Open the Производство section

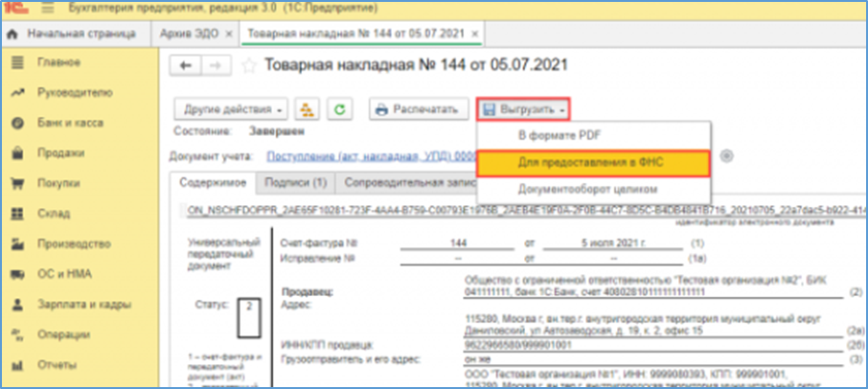coord(74,244)
